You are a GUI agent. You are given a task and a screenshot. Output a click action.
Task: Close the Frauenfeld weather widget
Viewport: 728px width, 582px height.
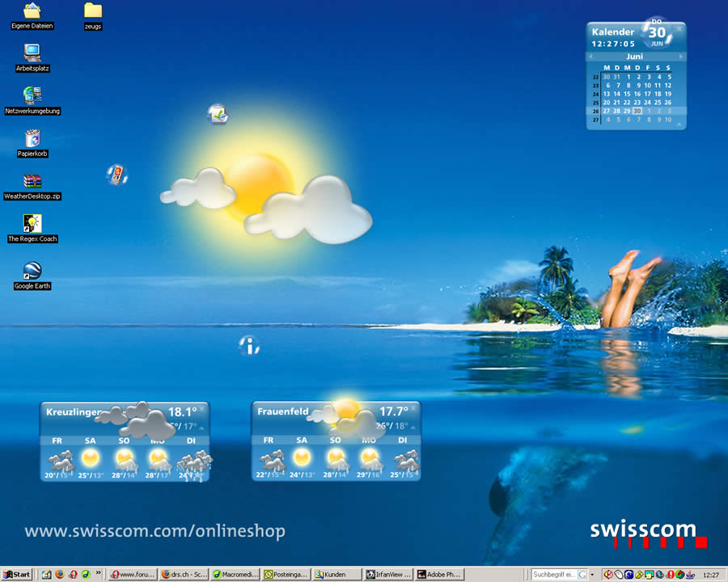[x=413, y=408]
